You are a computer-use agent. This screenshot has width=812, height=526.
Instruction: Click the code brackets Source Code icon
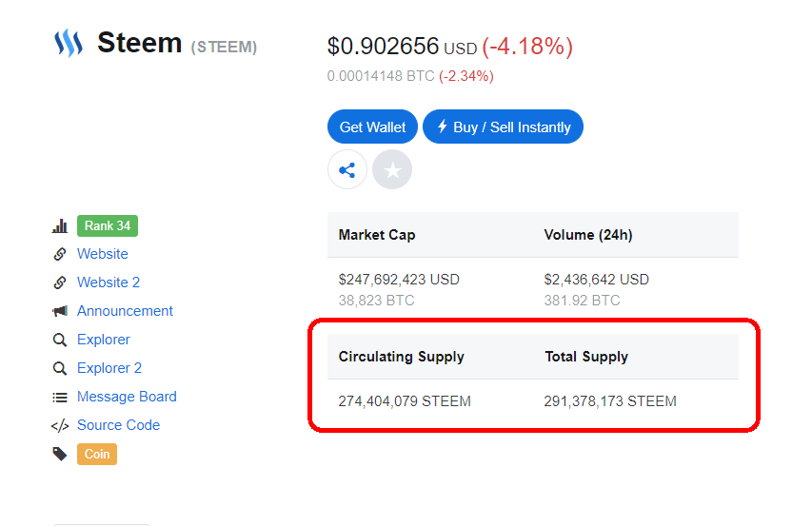pyautogui.click(x=60, y=426)
